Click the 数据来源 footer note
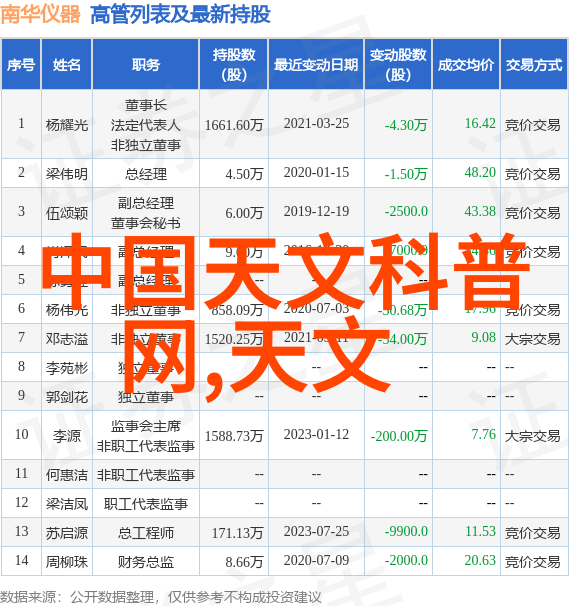This screenshot has height=606, width=569. click(161, 597)
